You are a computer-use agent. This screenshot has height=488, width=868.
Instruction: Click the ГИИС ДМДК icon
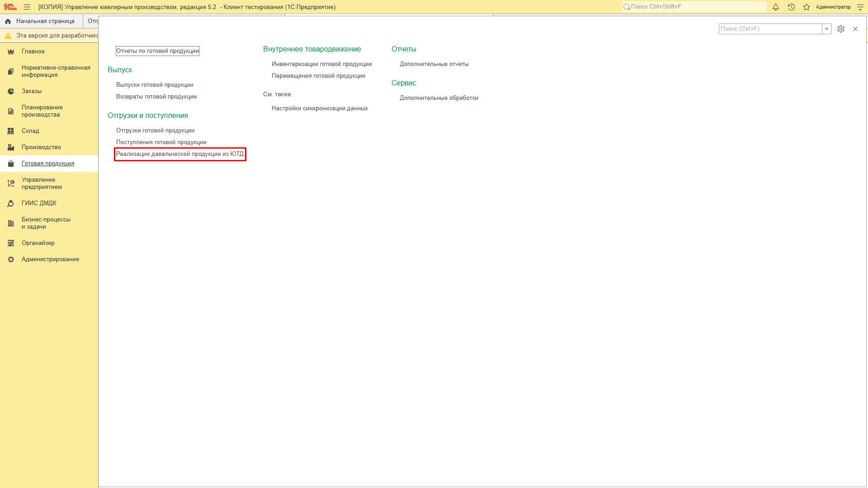coord(11,203)
